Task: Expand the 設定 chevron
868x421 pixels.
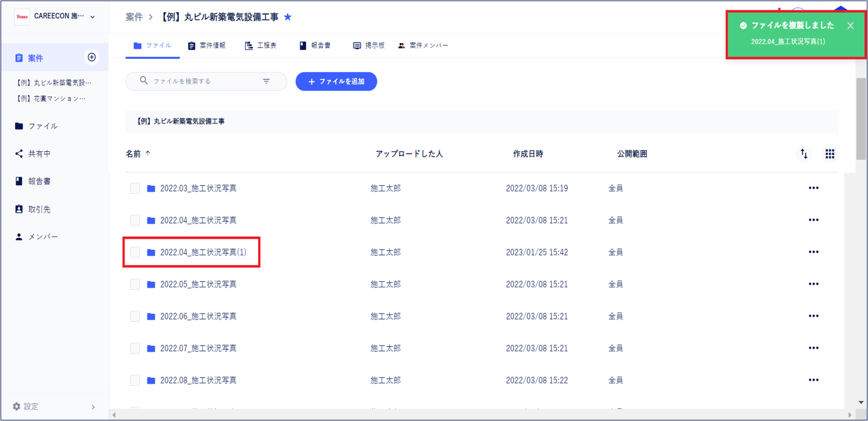Action: tap(93, 407)
